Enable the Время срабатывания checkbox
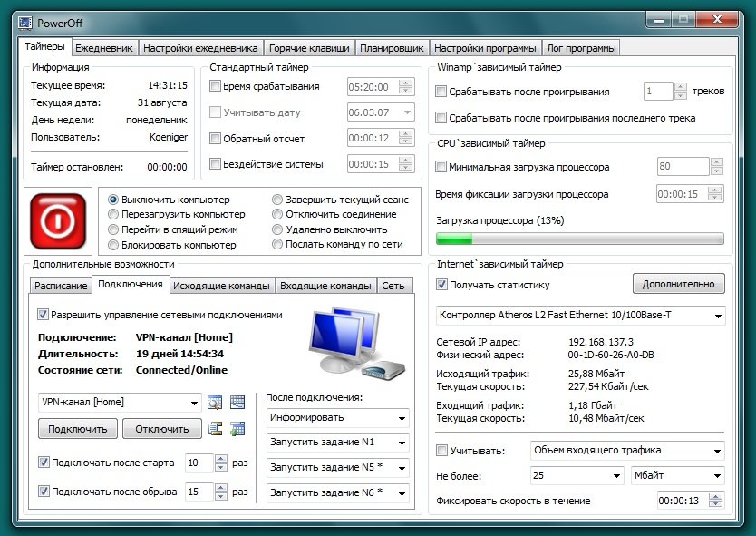Image resolution: width=756 pixels, height=536 pixels. point(216,87)
